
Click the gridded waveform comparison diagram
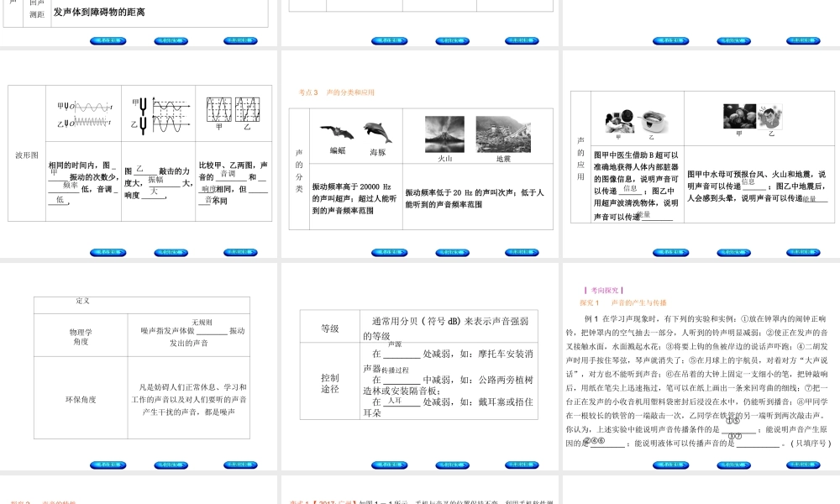coord(233,110)
